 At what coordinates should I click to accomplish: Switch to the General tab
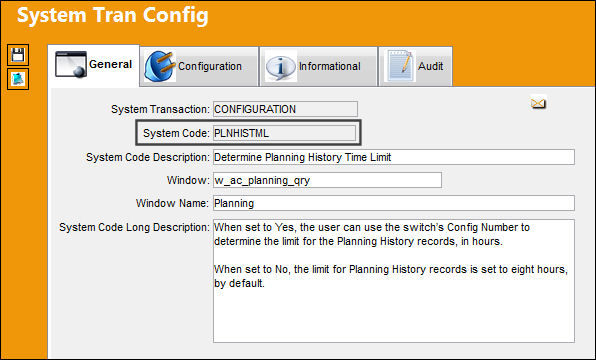point(94,65)
